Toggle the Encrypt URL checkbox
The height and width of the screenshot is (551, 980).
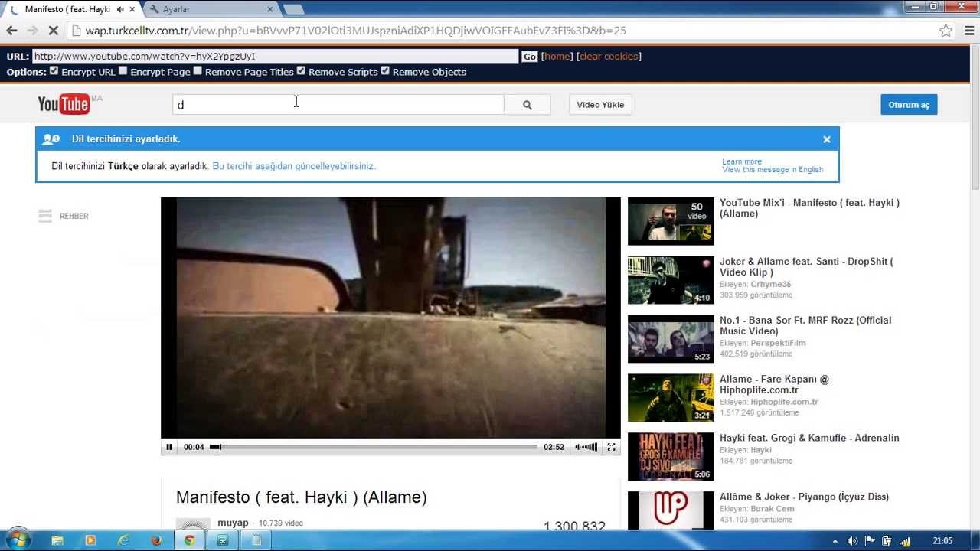(54, 70)
